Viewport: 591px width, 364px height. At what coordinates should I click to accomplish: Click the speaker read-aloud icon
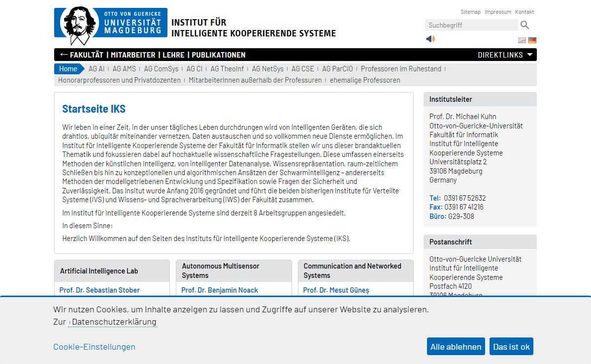pos(430,39)
